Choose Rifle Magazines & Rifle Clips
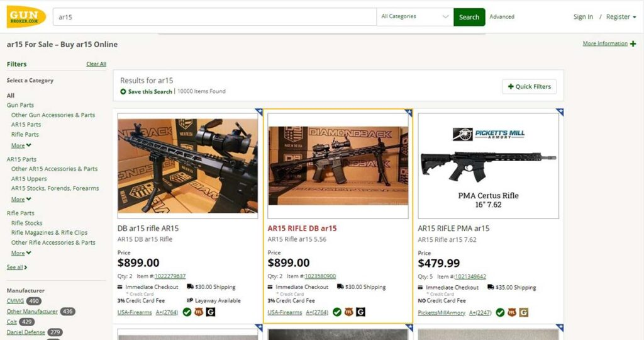This screenshot has width=644, height=340. (x=49, y=233)
